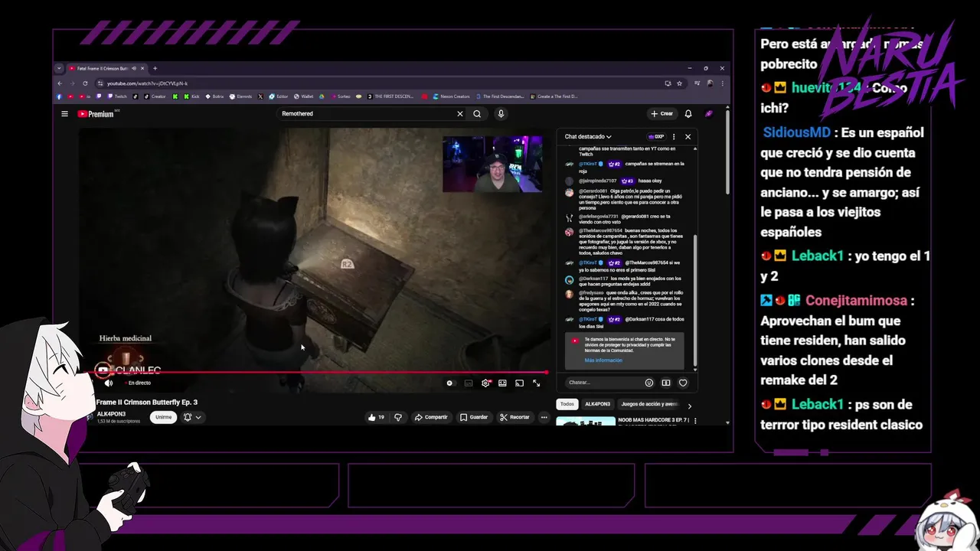Click the Guardar save button
This screenshot has width=980, height=551.
click(474, 417)
